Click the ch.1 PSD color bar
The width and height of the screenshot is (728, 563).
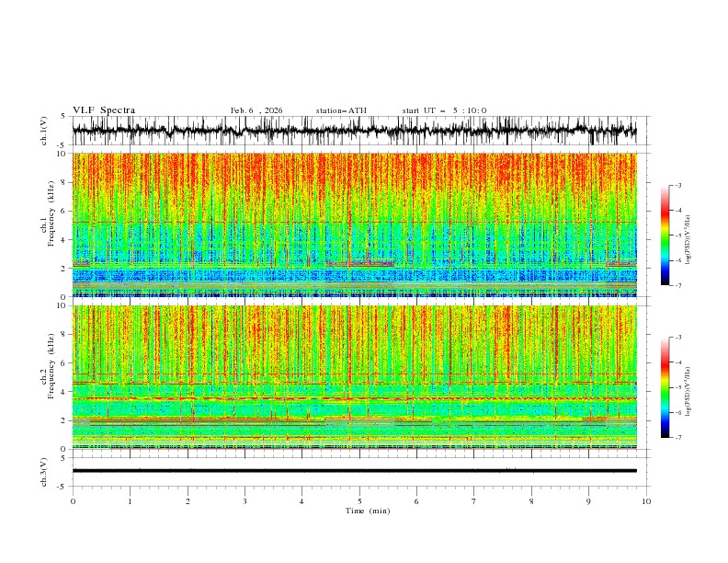(x=665, y=236)
